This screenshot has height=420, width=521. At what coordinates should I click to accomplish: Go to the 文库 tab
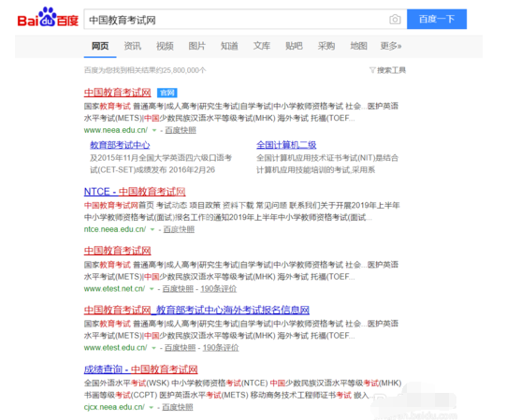click(262, 46)
